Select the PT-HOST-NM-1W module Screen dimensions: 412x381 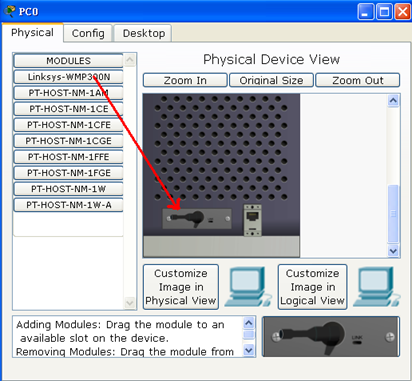(x=68, y=189)
